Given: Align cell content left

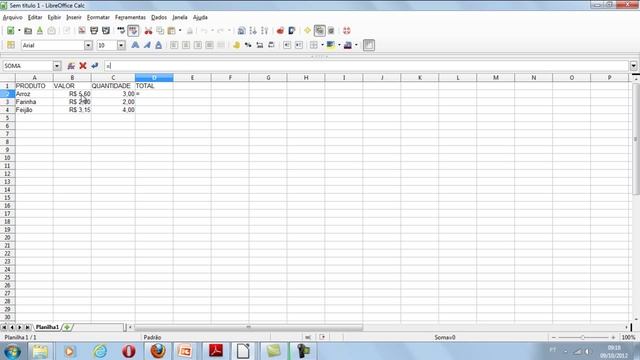Looking at the screenshot, I should 174,45.
